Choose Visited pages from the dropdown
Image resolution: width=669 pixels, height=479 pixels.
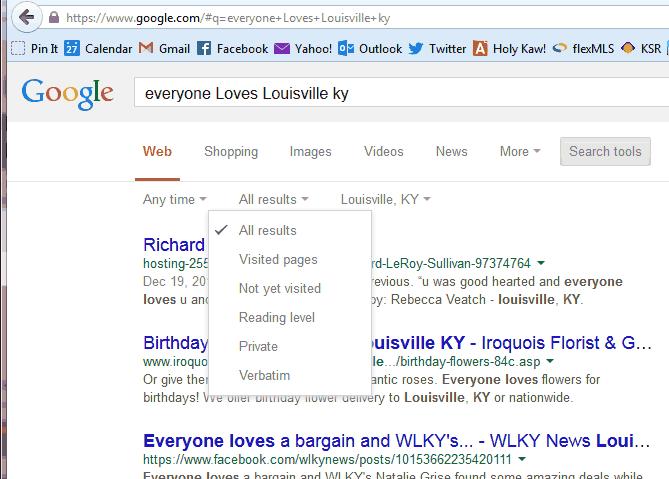[x=278, y=259]
